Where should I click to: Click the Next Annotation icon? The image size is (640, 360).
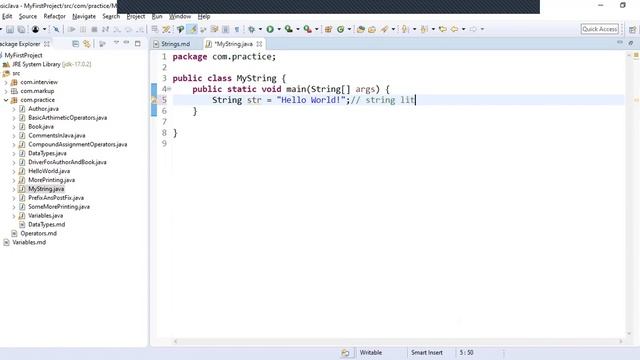(x=405, y=29)
